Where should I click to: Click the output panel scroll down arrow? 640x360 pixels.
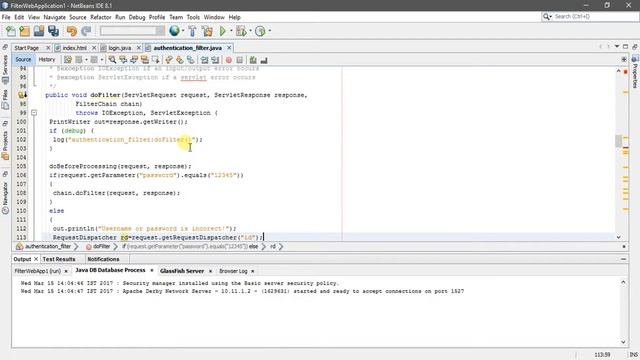[623, 342]
